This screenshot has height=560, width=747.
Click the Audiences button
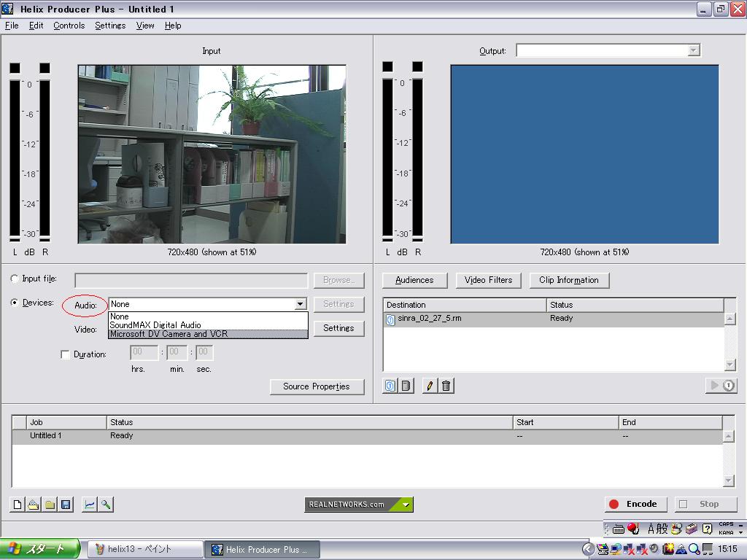414,280
